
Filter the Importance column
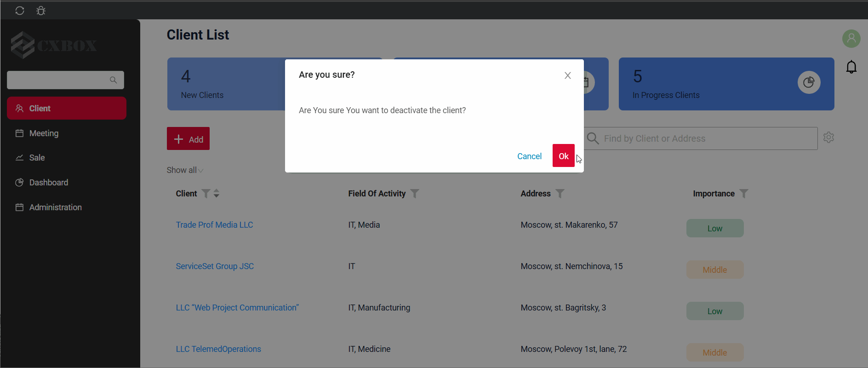743,194
